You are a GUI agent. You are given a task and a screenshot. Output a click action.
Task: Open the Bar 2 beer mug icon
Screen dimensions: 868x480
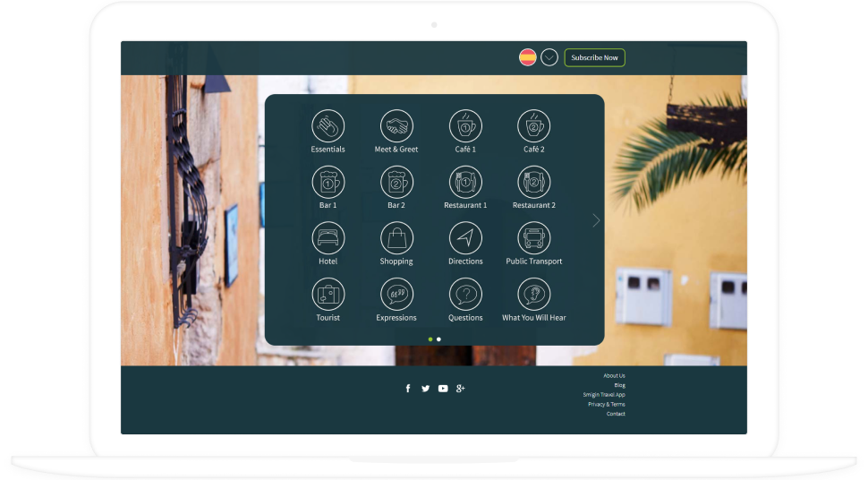coord(396,182)
